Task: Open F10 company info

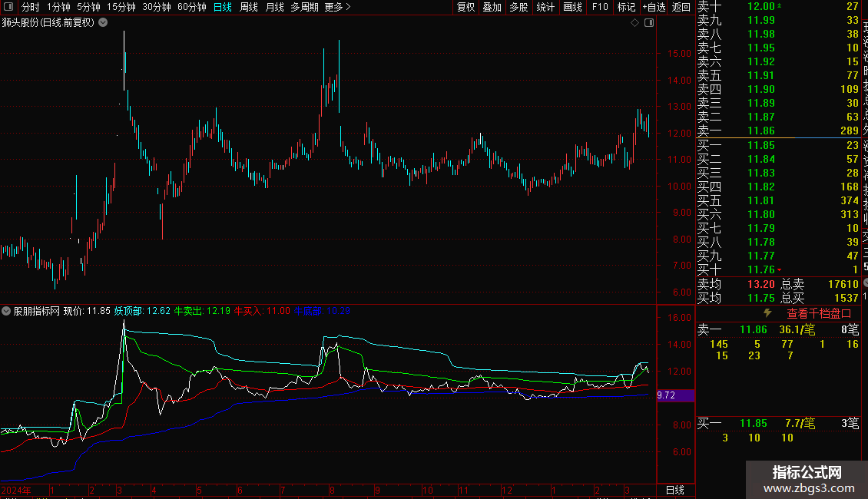Action: click(x=599, y=7)
